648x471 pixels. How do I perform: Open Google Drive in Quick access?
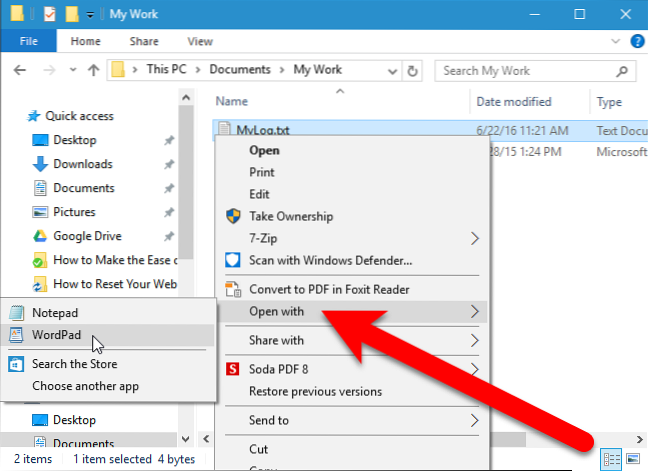[x=87, y=236]
